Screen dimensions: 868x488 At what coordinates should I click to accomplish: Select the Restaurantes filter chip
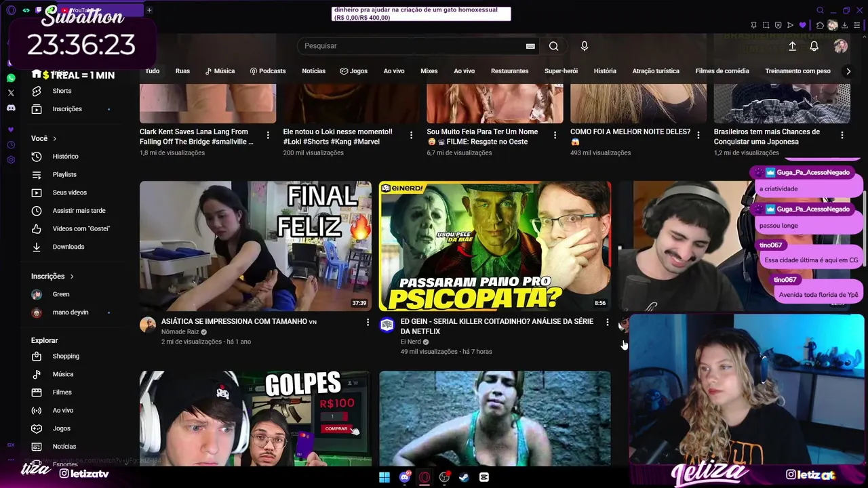[509, 71]
